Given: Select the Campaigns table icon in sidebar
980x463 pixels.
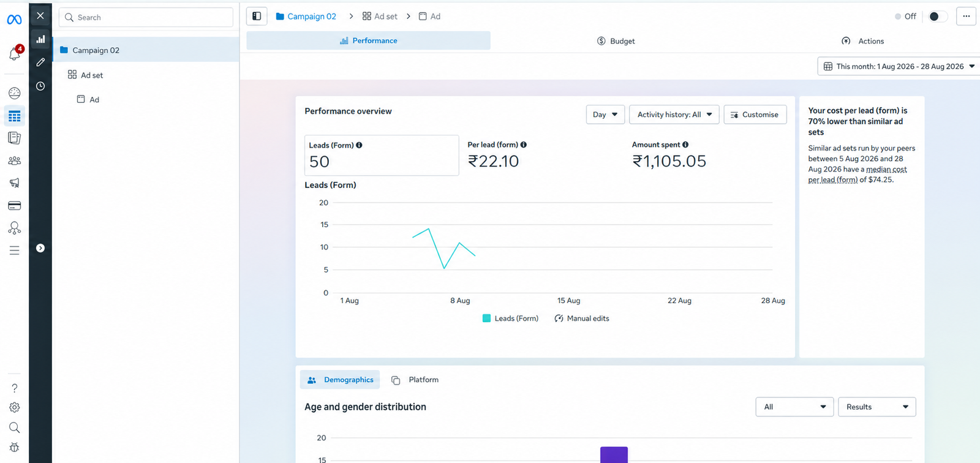Looking at the screenshot, I should [15, 116].
